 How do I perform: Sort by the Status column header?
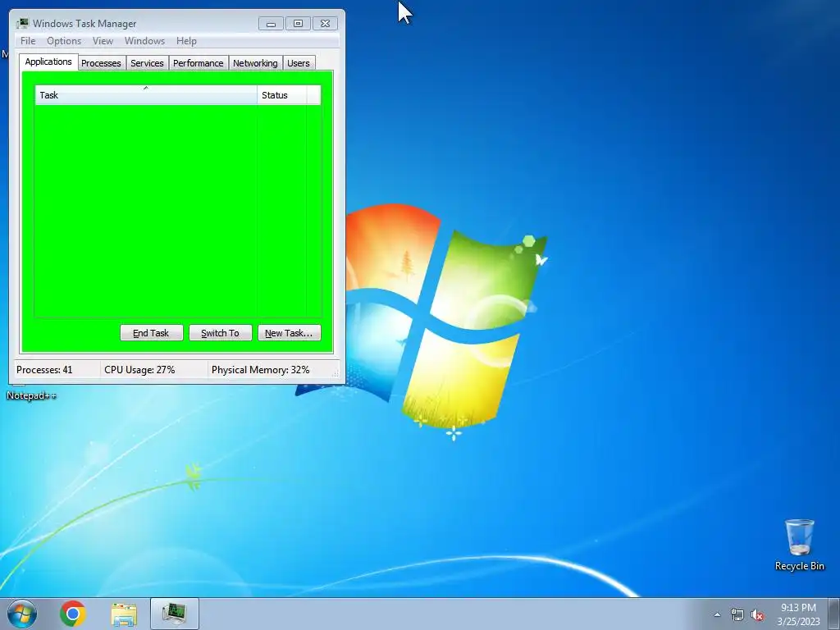pyautogui.click(x=282, y=95)
